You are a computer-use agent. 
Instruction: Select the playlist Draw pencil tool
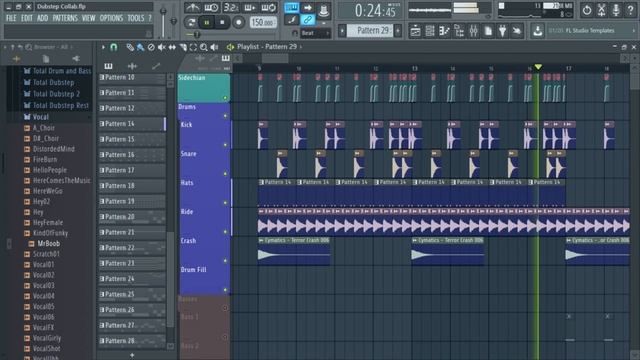click(x=130, y=47)
